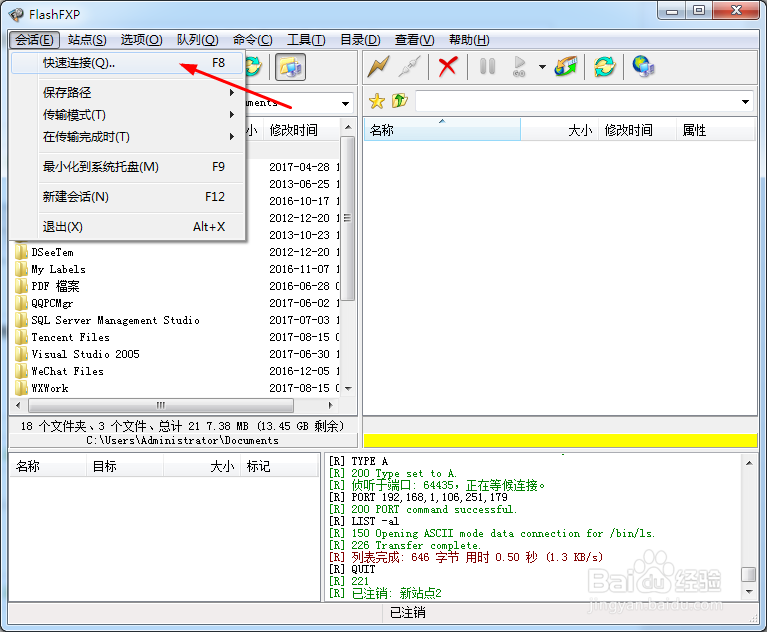This screenshot has height=632, width=767.
Task: Click the local list scroll-left arrow
Action: click(18, 406)
